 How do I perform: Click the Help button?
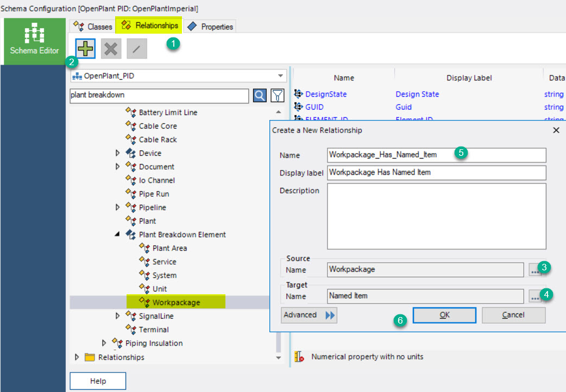(x=98, y=381)
